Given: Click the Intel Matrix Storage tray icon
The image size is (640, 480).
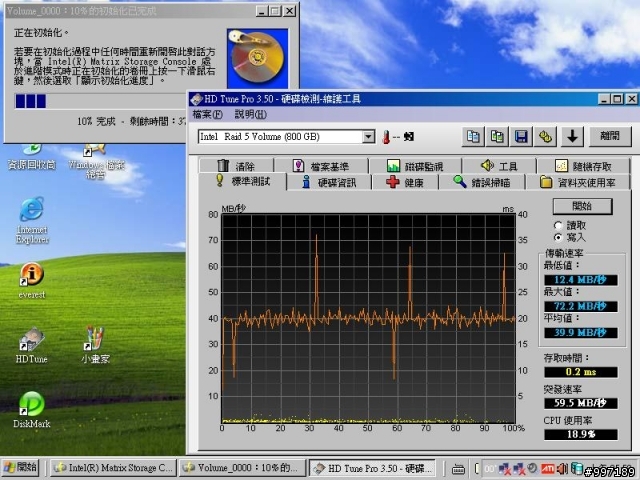Looking at the screenshot, I should pyautogui.click(x=576, y=468).
